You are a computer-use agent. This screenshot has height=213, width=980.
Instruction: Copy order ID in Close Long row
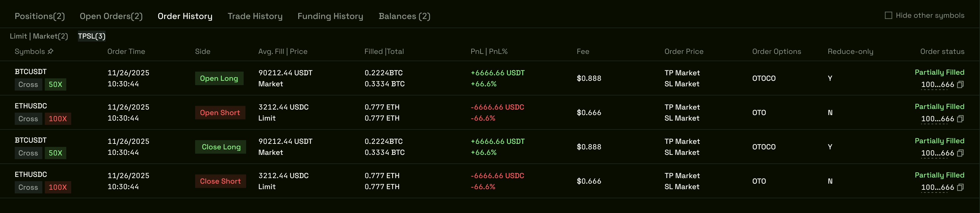(x=960, y=153)
